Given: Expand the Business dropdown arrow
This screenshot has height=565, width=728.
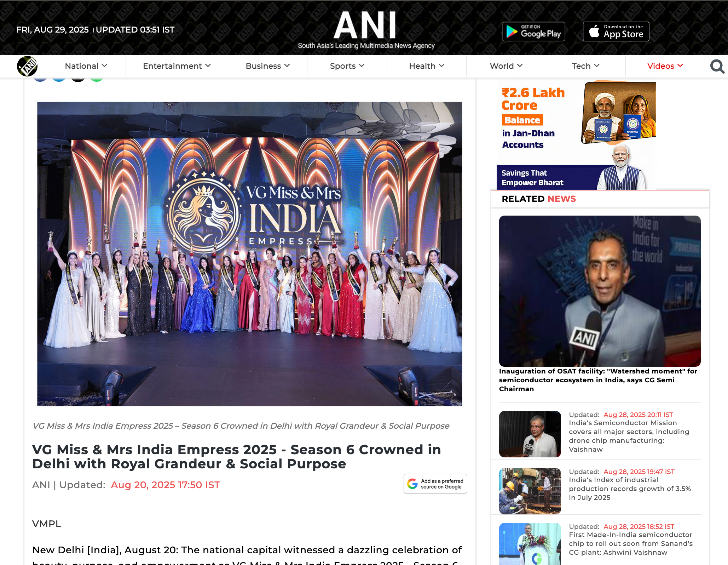Looking at the screenshot, I should [287, 66].
